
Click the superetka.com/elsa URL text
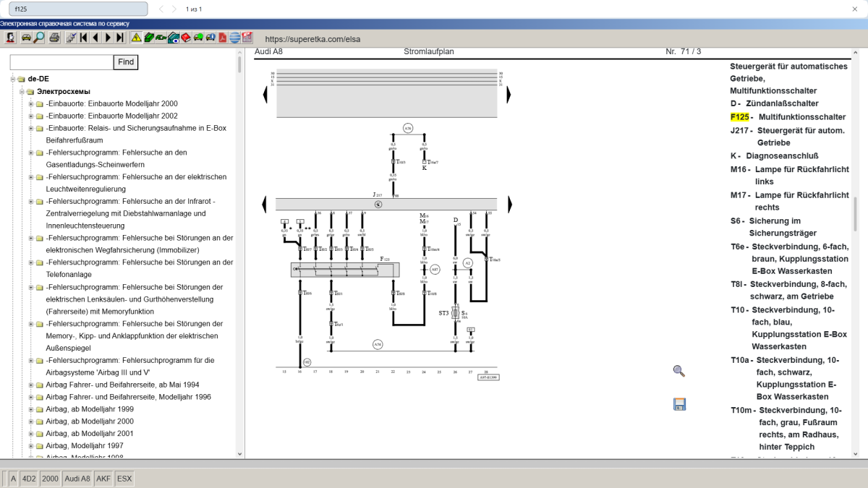tap(312, 39)
